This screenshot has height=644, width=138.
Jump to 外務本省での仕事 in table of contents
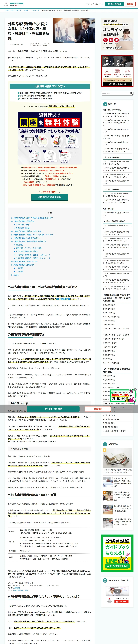[x=23, y=228]
